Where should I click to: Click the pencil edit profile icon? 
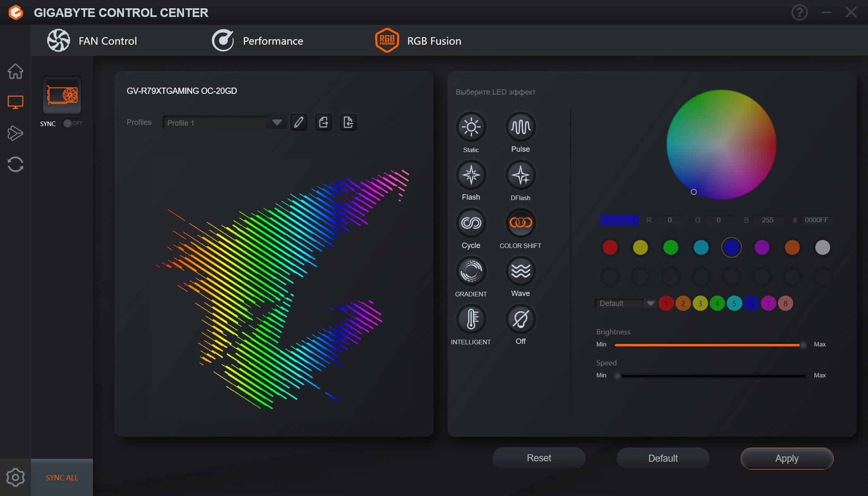click(298, 122)
